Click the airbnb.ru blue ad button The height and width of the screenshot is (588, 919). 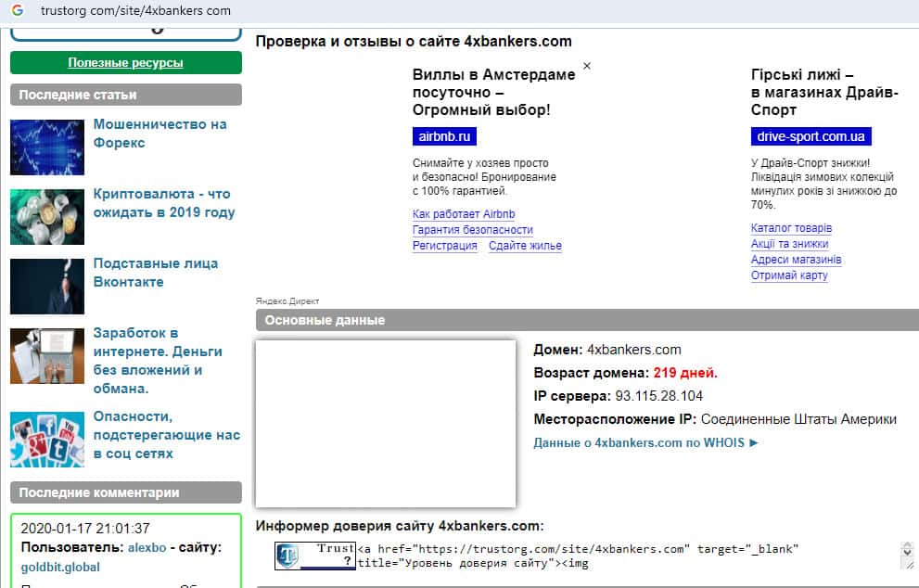tap(444, 136)
